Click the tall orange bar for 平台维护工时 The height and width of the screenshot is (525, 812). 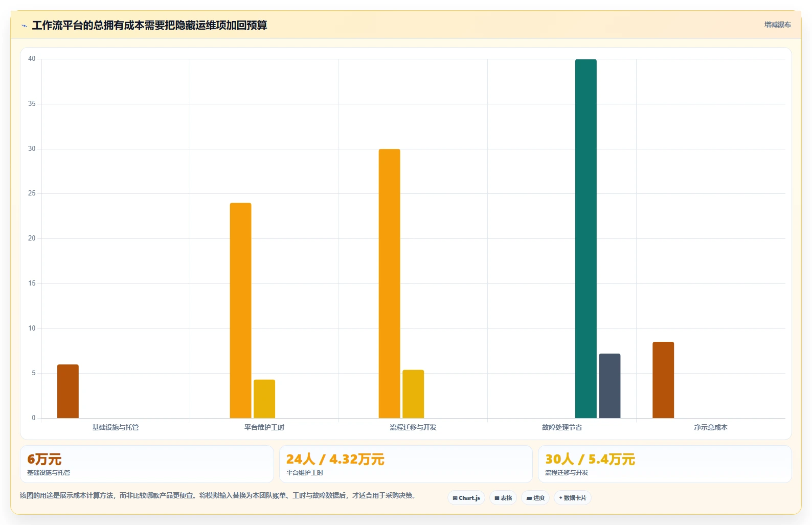[x=240, y=311]
